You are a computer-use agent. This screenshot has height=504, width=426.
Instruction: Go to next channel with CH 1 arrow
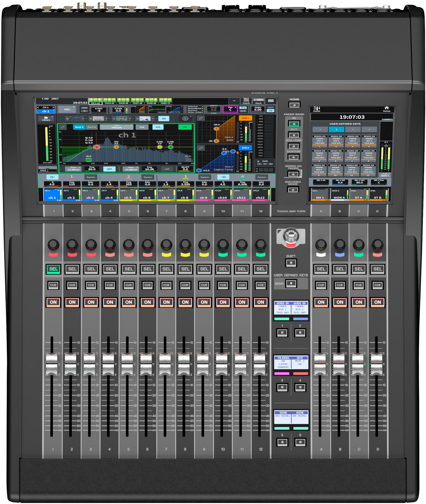point(53,107)
